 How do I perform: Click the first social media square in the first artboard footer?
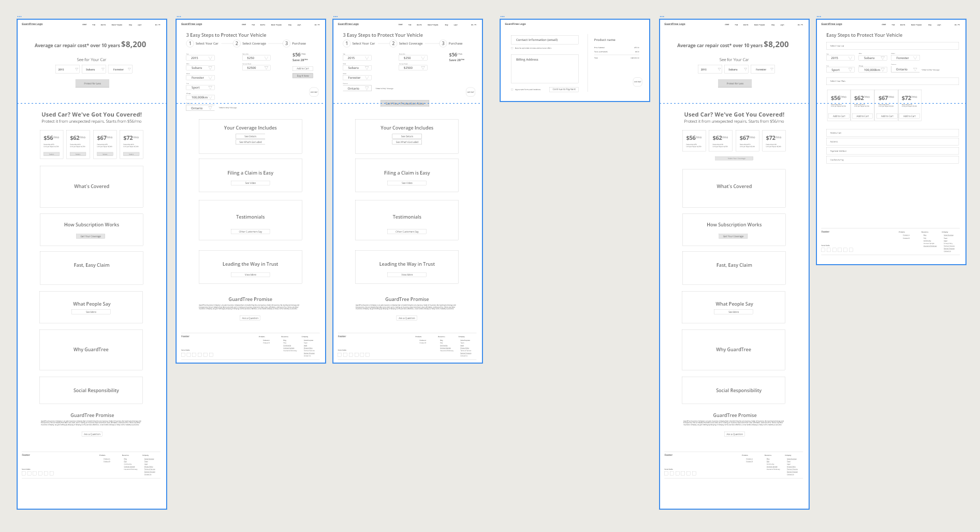pyautogui.click(x=24, y=473)
